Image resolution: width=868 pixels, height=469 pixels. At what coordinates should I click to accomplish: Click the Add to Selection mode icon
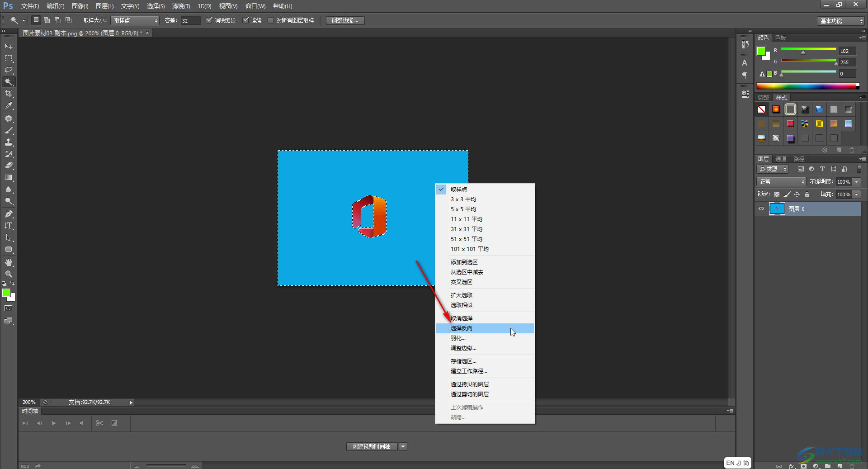coord(47,20)
